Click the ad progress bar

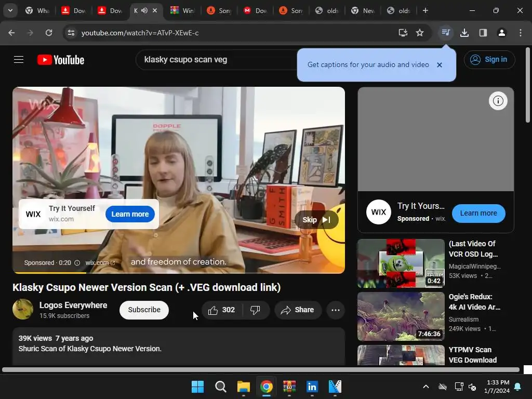(x=179, y=272)
